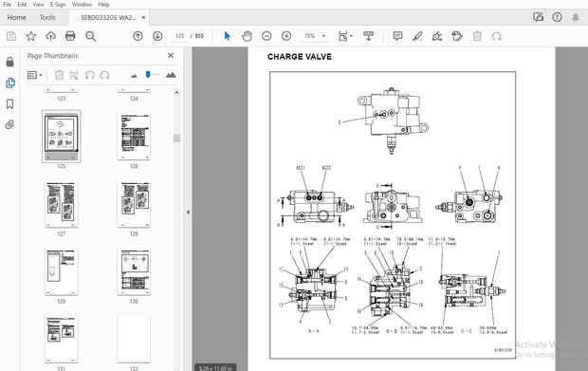
Task: Open the Find text magnifier
Action: point(90,36)
